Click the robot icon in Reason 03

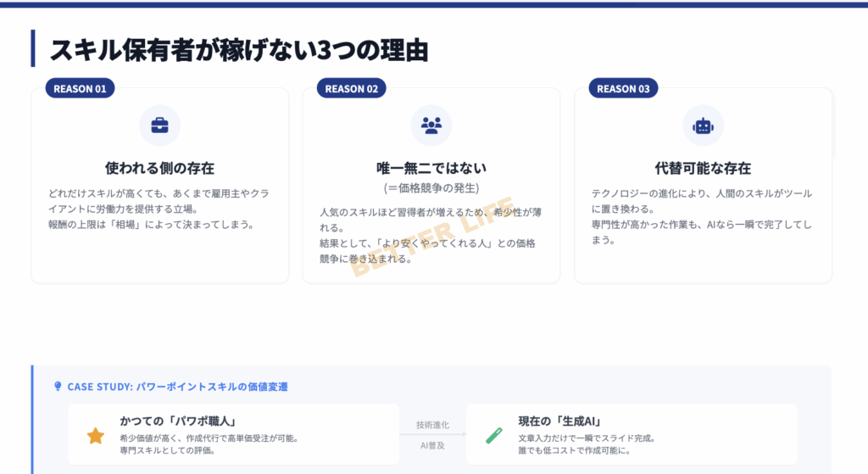pyautogui.click(x=703, y=125)
